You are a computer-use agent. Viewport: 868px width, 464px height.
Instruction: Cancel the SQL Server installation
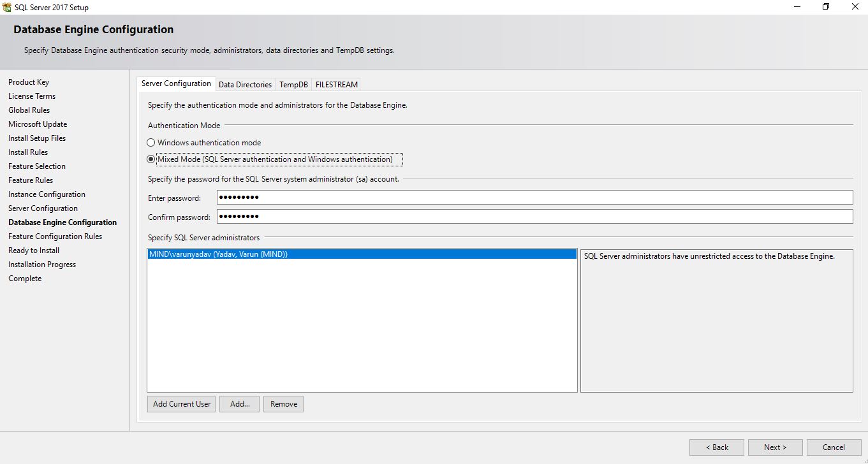[x=834, y=447]
